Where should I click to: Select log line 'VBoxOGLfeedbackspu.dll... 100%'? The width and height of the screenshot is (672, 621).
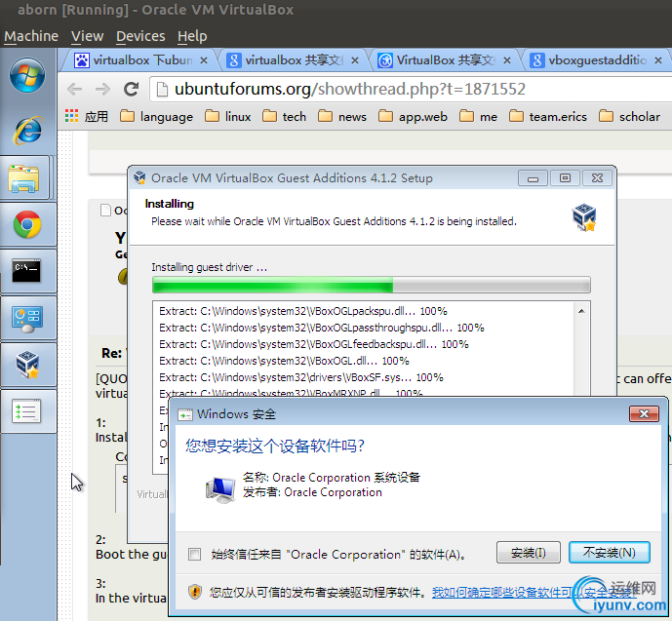[x=314, y=344]
